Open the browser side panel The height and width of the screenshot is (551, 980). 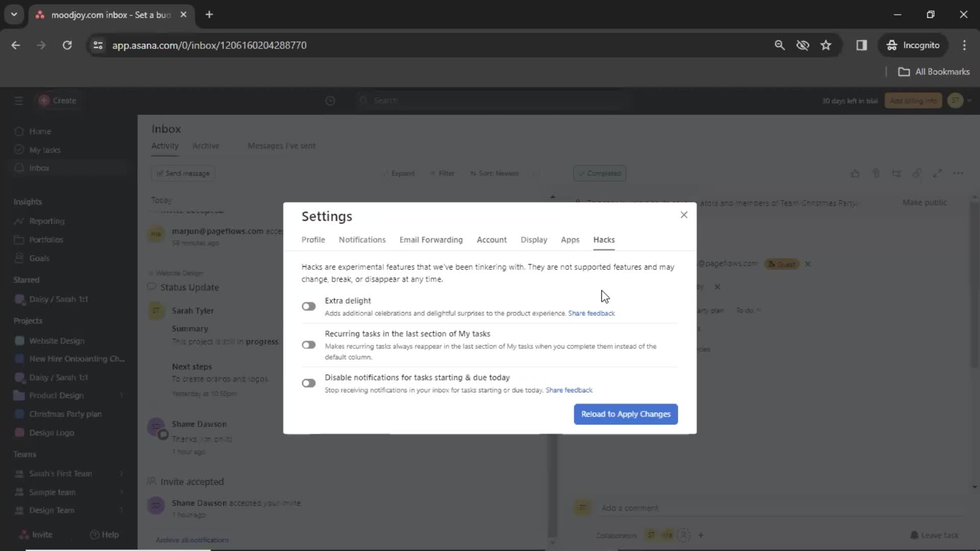coord(862,45)
